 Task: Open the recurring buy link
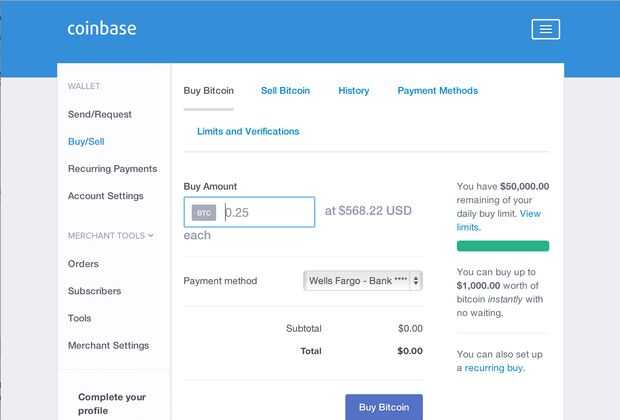click(x=494, y=368)
